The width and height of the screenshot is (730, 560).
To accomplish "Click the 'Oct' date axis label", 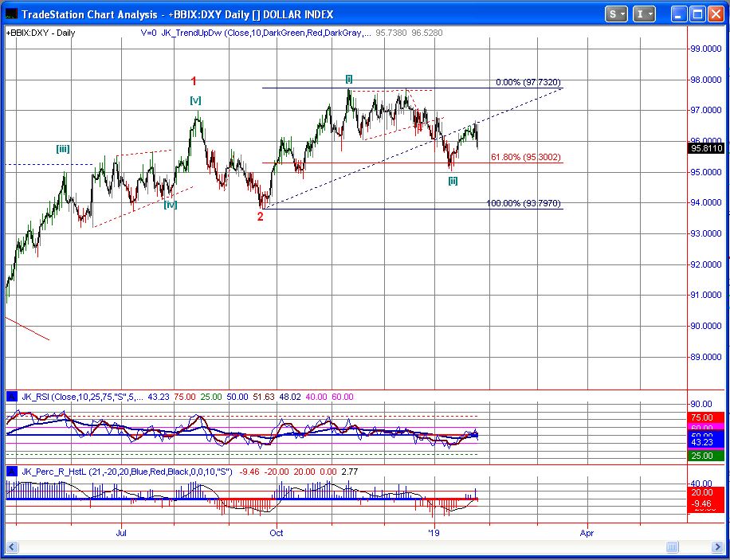I will 277,533.
